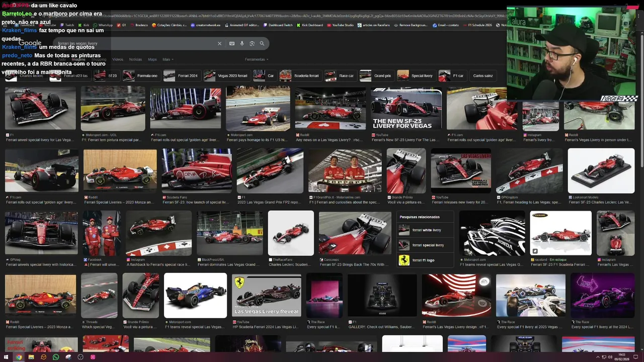
Task: Filter images by Vegas 2023 ferrari chip
Action: click(226, 75)
